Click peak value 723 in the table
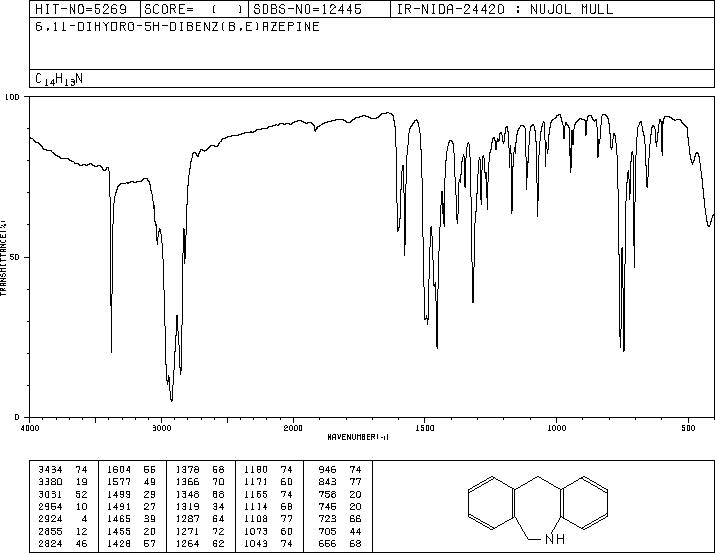This screenshot has height=553, width=715. coord(327,519)
